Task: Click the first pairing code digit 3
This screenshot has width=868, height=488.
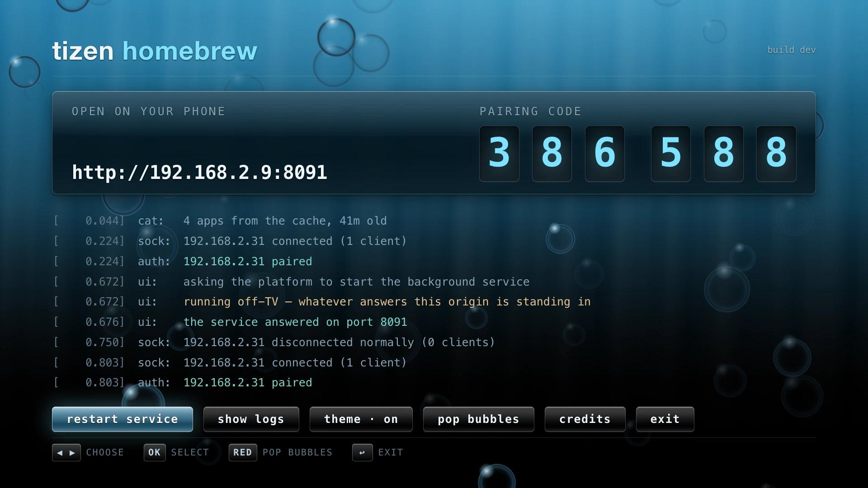Action: click(x=499, y=154)
